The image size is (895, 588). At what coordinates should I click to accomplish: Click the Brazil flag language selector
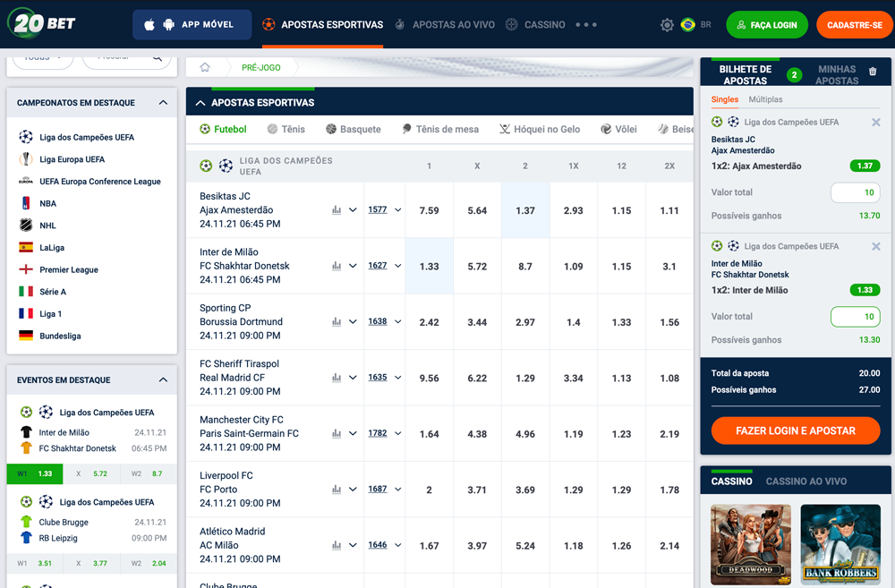688,24
